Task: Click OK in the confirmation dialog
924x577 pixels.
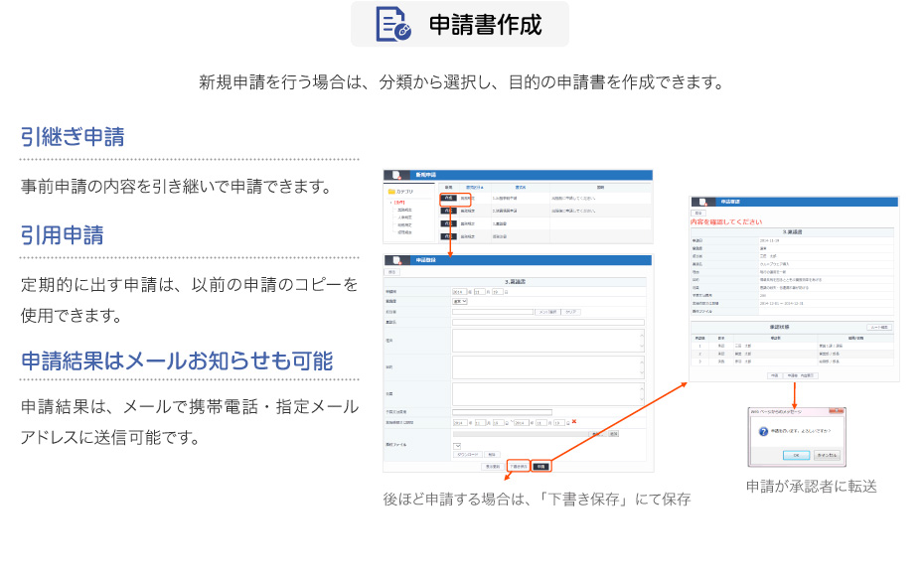Action: 796,455
